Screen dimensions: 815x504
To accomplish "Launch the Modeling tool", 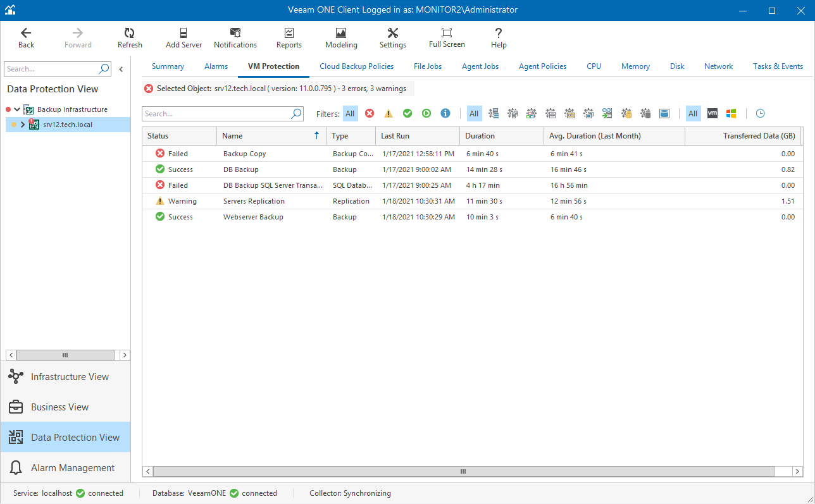I will [341, 39].
